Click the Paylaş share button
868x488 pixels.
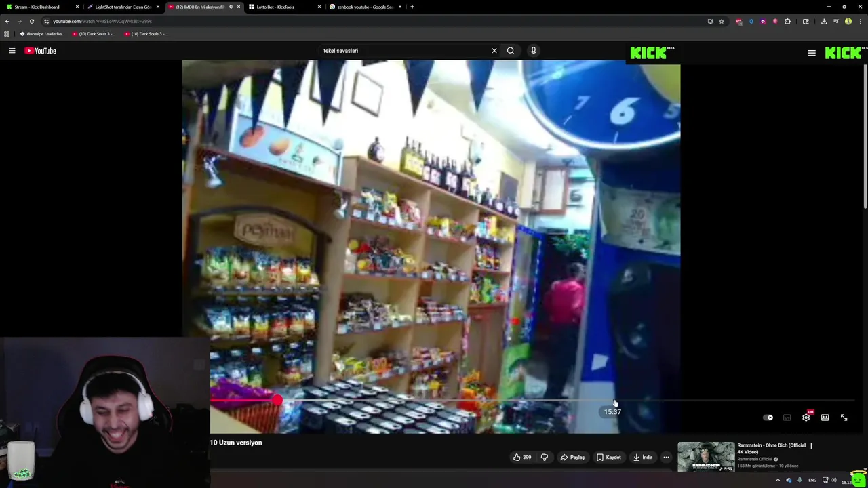point(572,457)
